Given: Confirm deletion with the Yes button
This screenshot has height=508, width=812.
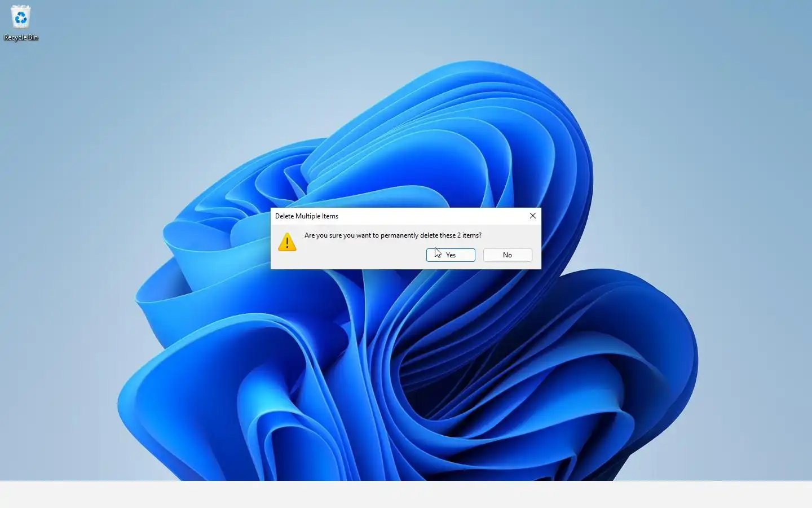Looking at the screenshot, I should pos(451,255).
